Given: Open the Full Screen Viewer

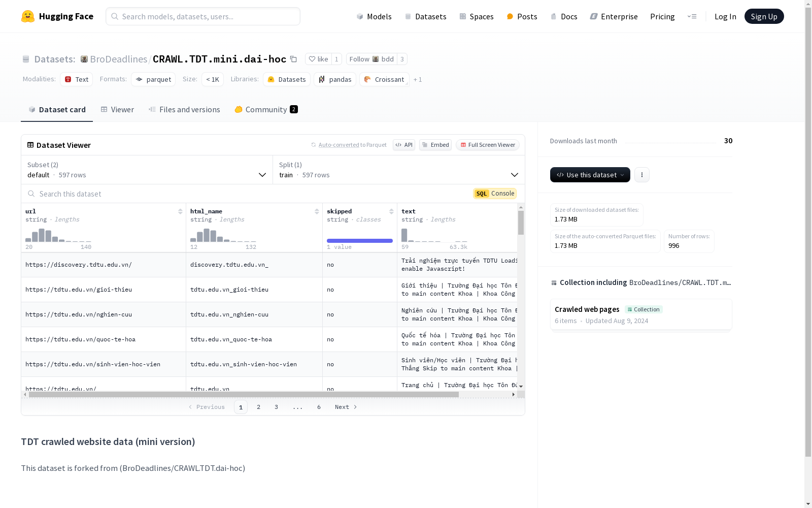Looking at the screenshot, I should pos(488,145).
